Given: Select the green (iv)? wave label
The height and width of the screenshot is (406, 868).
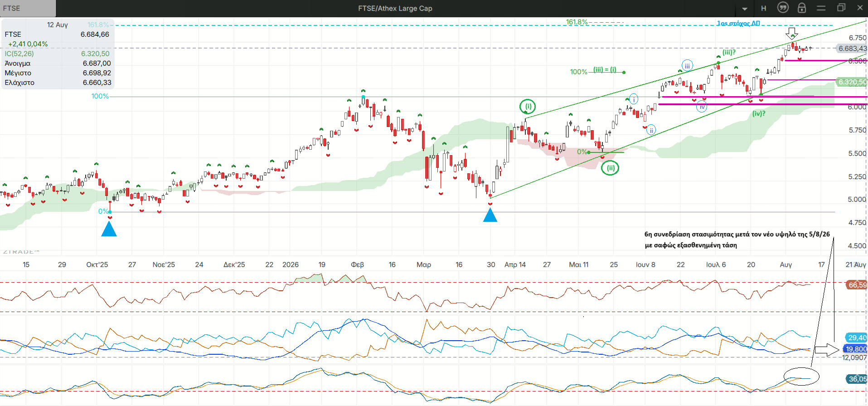Looking at the screenshot, I should [x=759, y=113].
